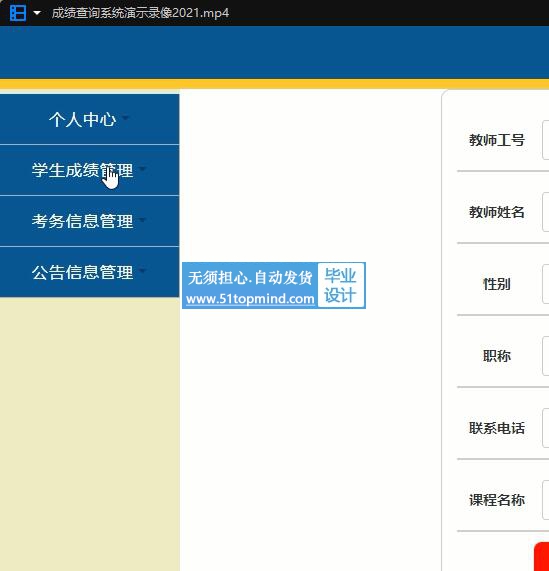Expand the caret next to 学生成绩管理

click(142, 169)
